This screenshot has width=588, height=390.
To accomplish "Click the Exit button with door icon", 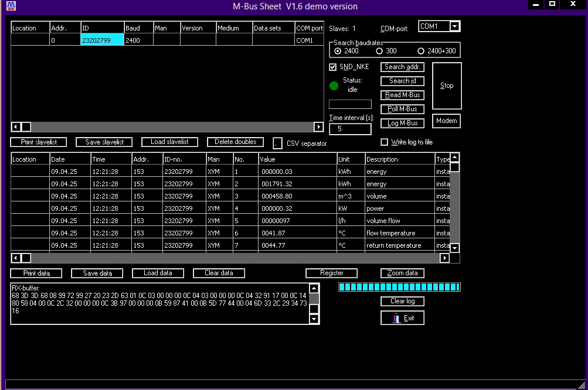I will pyautogui.click(x=402, y=318).
